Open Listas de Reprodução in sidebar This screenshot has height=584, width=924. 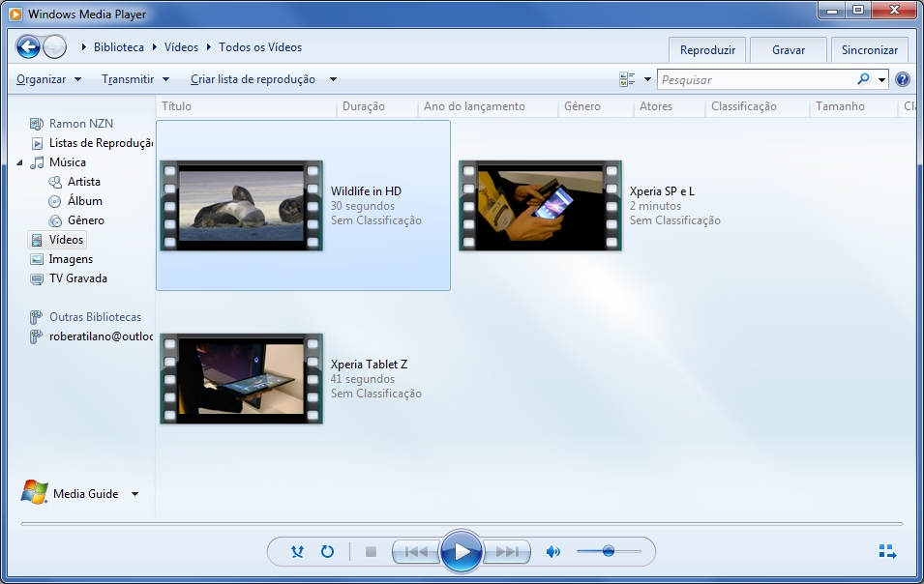[x=101, y=143]
